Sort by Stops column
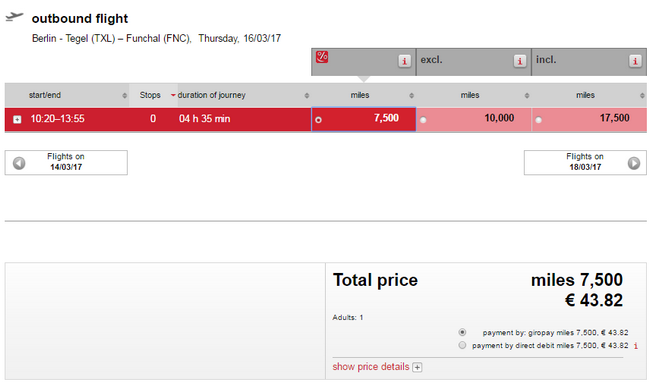 [x=153, y=95]
